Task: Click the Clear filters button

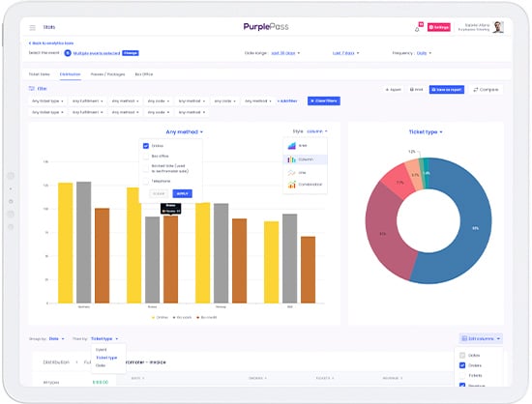Action: [324, 101]
